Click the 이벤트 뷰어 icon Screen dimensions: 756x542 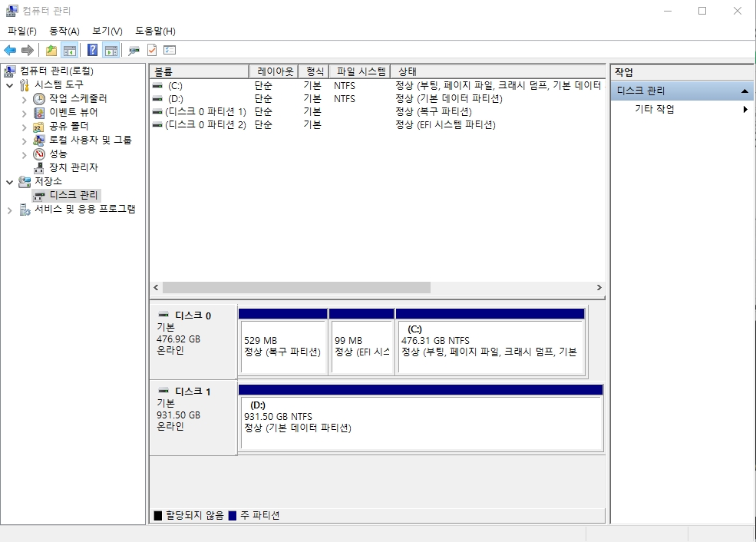[39, 113]
